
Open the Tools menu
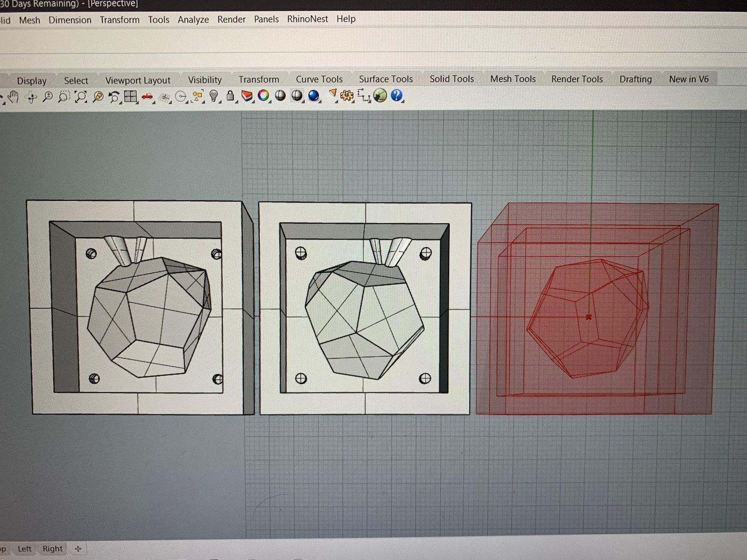159,20
